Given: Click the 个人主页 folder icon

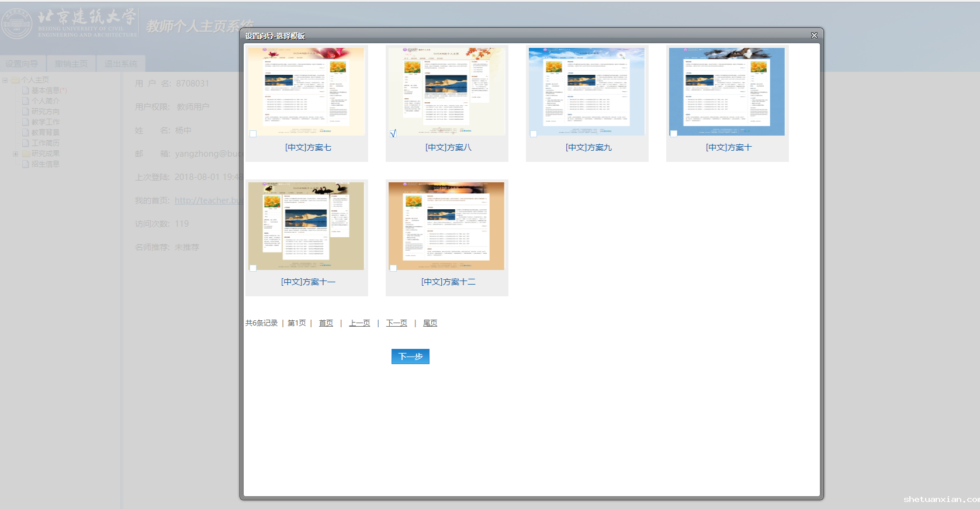Looking at the screenshot, I should 16,80.
